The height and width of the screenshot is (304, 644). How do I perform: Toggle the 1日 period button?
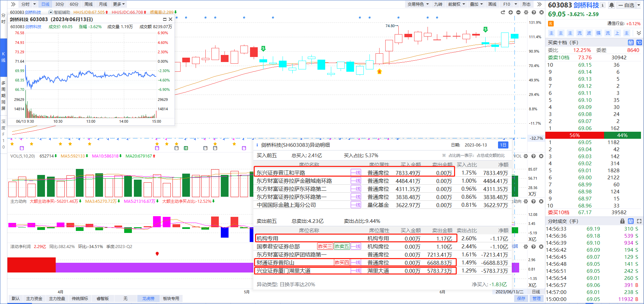(503, 145)
